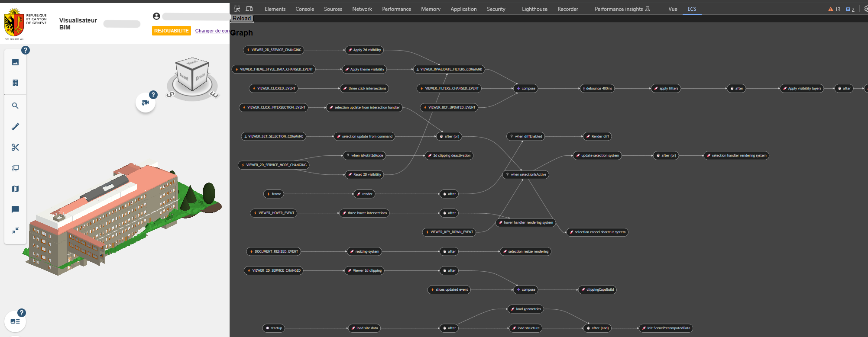Switch to the Elements tab
This screenshot has width=868, height=337.
click(275, 9)
